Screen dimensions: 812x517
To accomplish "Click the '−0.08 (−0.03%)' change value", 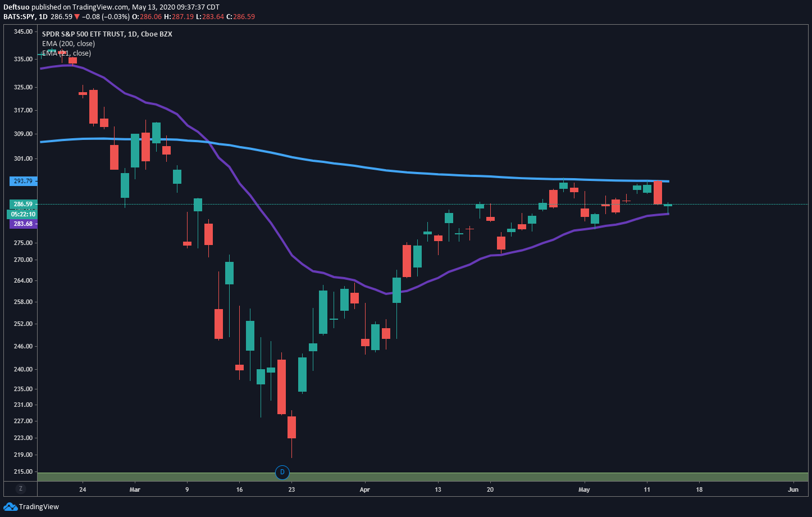I will point(106,17).
